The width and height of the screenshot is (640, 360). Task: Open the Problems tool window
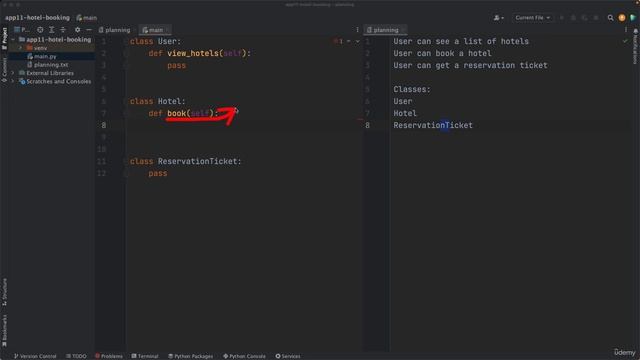109,356
